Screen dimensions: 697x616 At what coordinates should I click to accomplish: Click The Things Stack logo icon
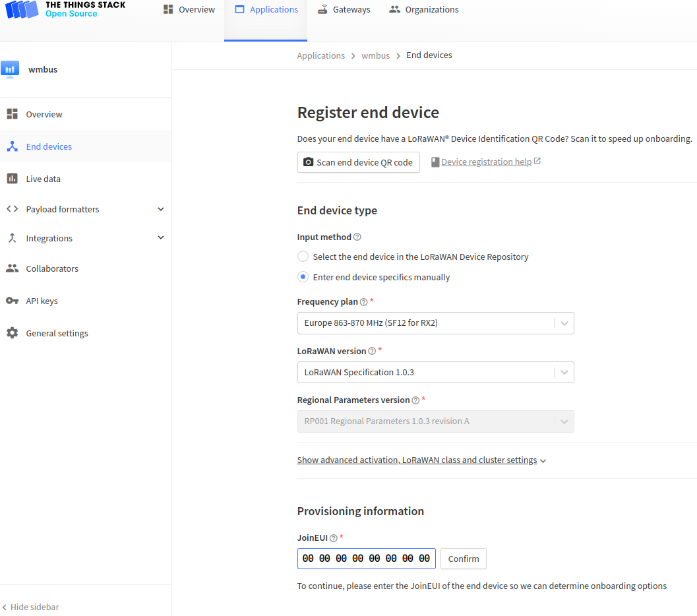pos(21,9)
